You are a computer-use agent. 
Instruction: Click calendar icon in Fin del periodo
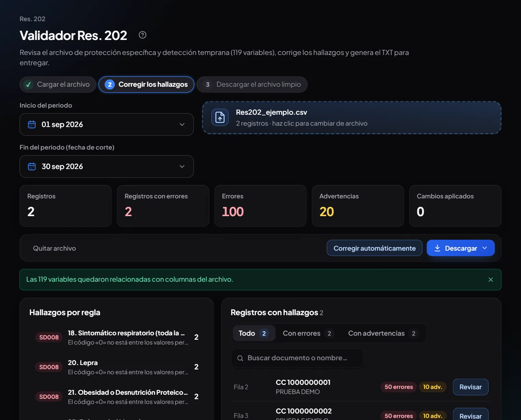(x=32, y=167)
